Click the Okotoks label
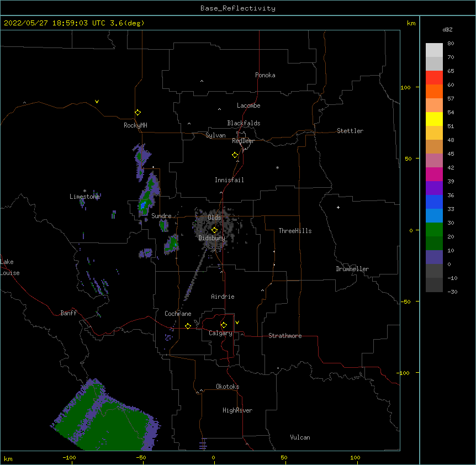This screenshot has width=476, height=465. tap(228, 387)
